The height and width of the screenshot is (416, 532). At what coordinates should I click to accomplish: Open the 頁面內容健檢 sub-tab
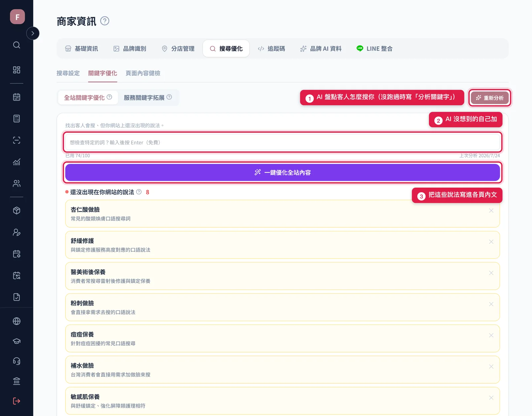click(x=143, y=73)
